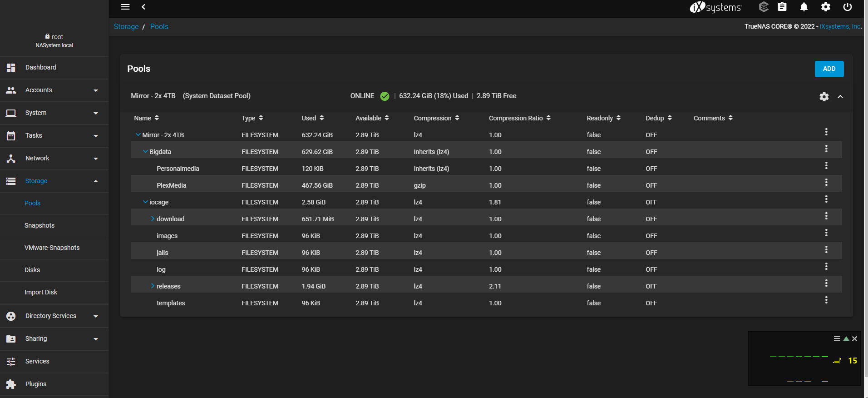Expand the Tasks sidebar menu
The image size is (868, 398).
click(x=54, y=136)
